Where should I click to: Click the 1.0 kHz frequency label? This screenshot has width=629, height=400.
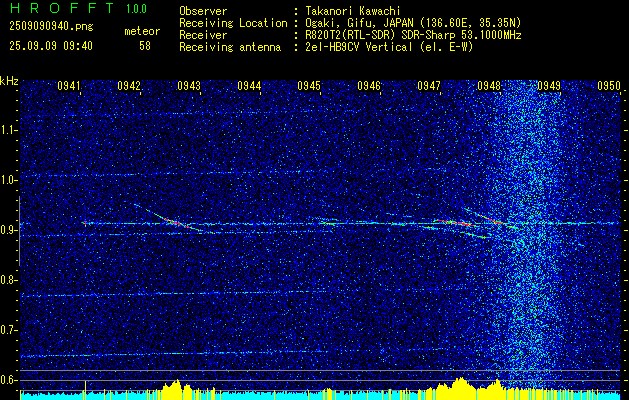pyautogui.click(x=7, y=180)
